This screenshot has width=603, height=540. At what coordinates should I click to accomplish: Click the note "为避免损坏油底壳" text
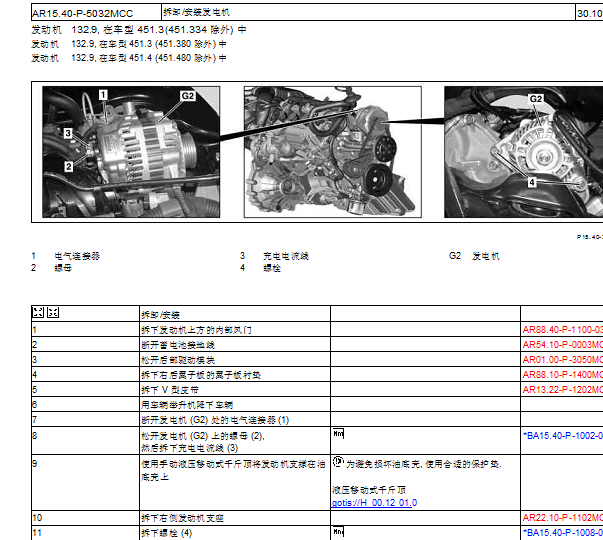pos(424,464)
